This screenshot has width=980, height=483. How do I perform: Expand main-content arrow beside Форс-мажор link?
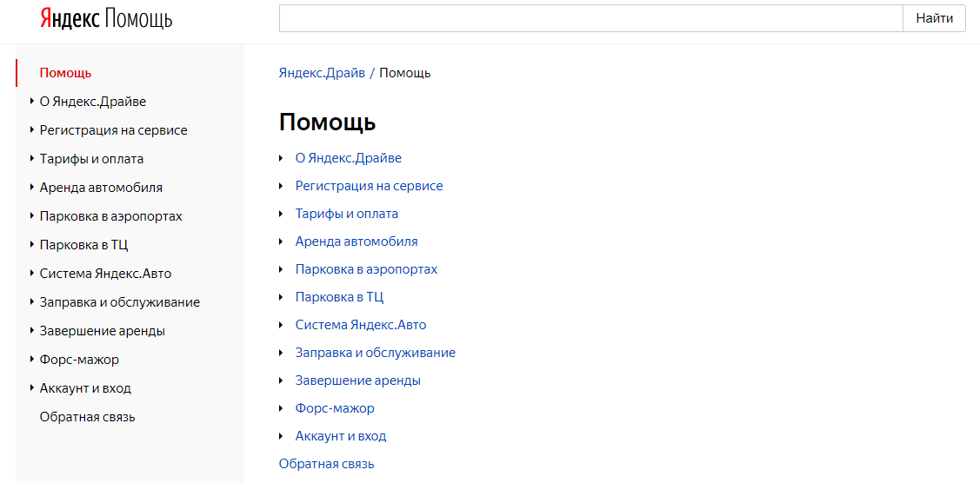coord(282,408)
